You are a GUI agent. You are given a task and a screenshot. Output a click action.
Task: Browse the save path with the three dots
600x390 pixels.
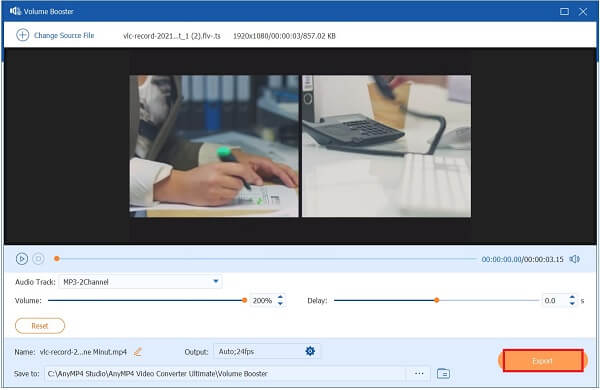[x=419, y=373]
